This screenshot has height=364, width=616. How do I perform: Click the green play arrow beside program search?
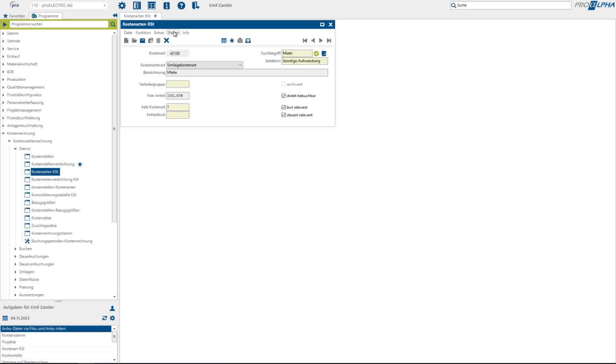(x=5, y=24)
